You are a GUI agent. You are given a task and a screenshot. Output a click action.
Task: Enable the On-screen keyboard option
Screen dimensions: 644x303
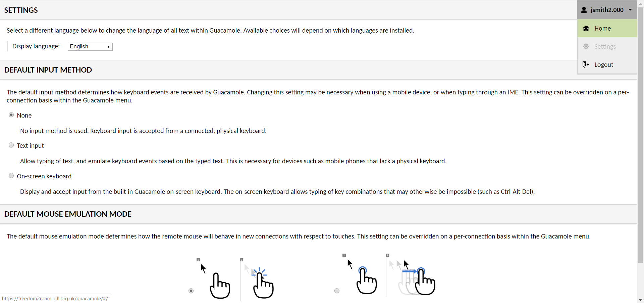coord(11,176)
